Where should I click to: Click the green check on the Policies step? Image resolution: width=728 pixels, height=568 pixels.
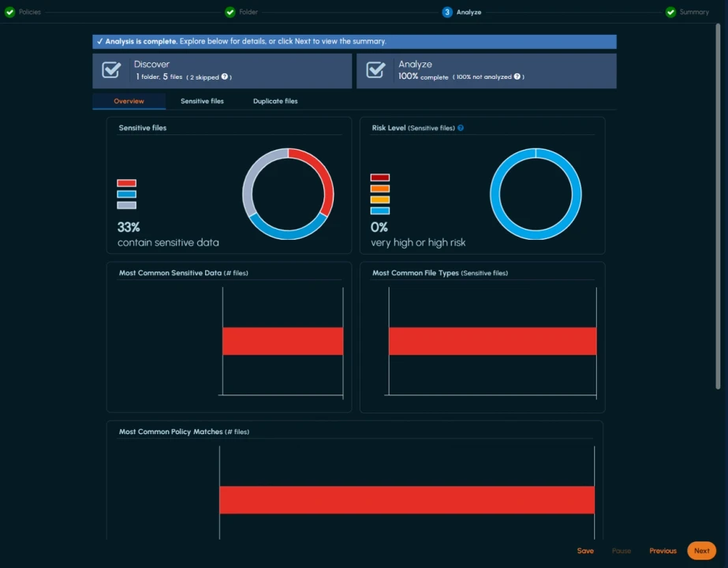[9, 12]
